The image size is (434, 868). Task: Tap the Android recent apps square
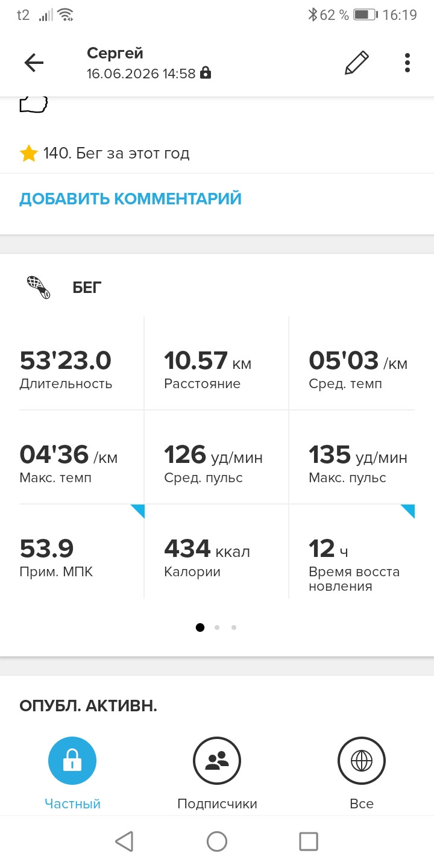[309, 841]
